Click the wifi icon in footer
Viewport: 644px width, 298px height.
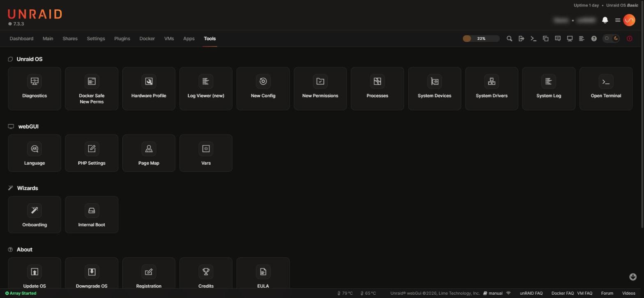click(x=508, y=293)
